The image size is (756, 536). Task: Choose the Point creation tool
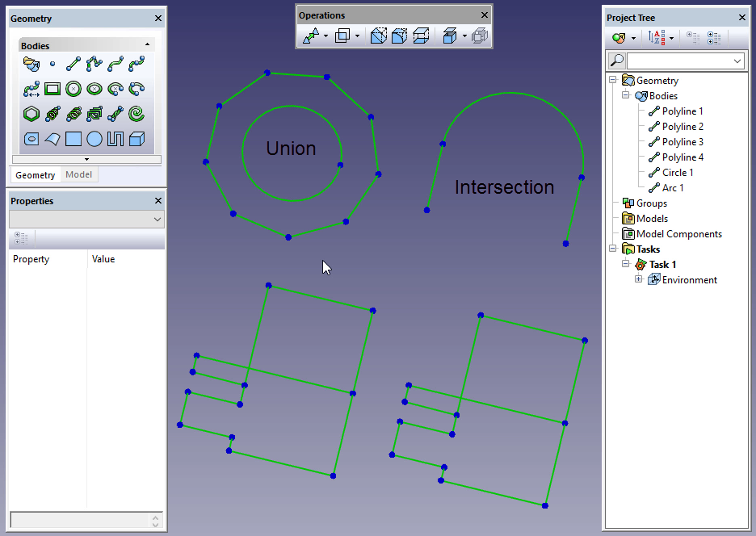(52, 64)
